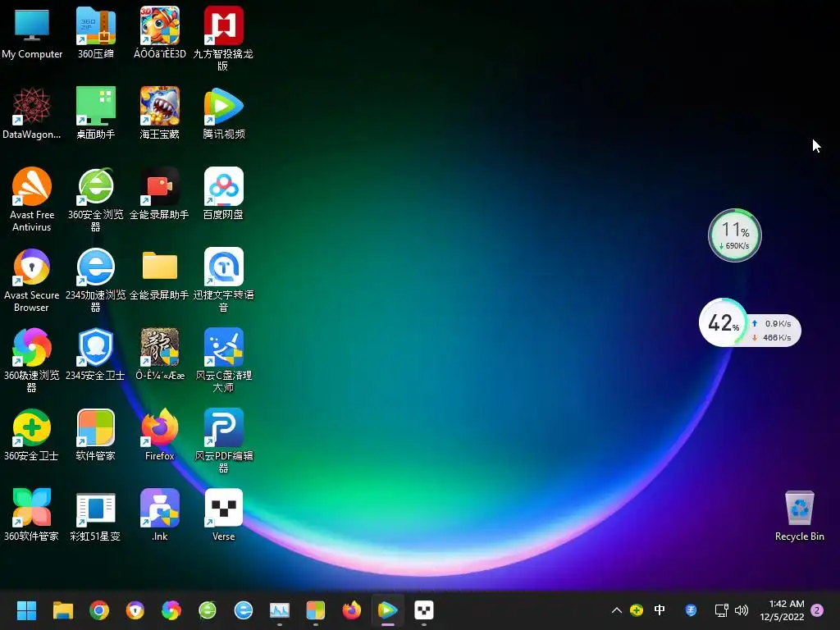Switch the 中 input method indicator
Viewport: 840px width, 630px height.
[x=660, y=610]
